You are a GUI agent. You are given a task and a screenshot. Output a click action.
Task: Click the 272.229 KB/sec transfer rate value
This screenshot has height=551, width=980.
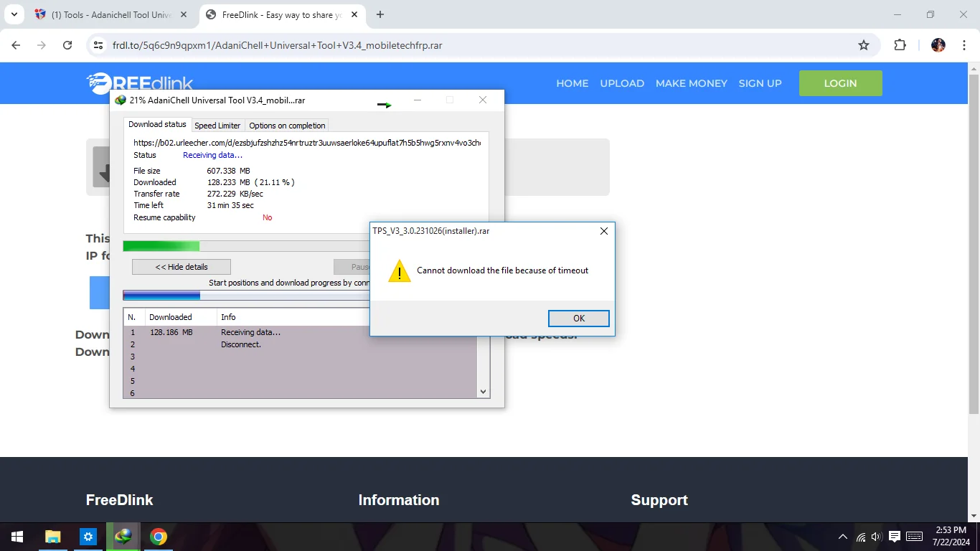point(235,194)
